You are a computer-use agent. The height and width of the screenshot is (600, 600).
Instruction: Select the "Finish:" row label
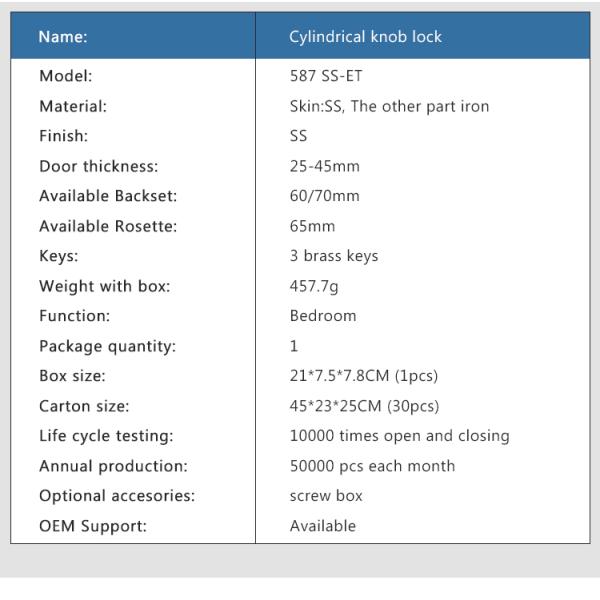click(x=63, y=136)
